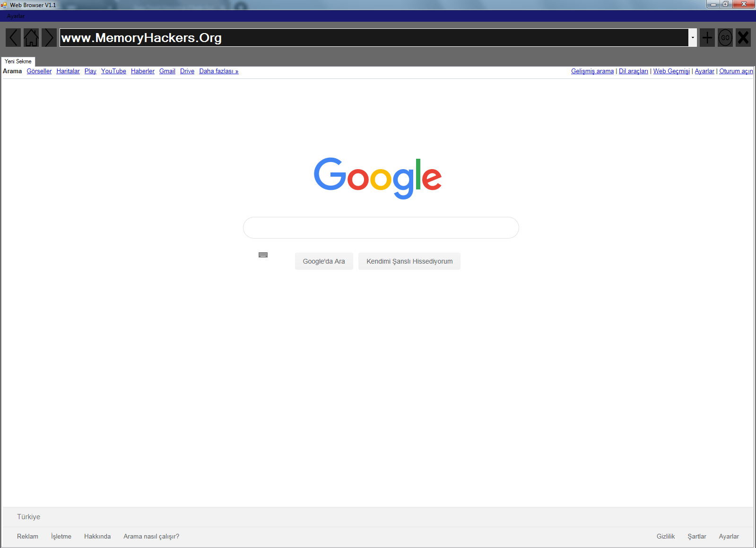Click the Google logo
Image resolution: width=756 pixels, height=548 pixels.
point(378,178)
